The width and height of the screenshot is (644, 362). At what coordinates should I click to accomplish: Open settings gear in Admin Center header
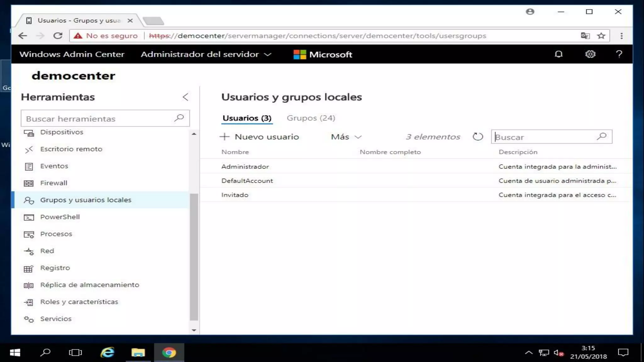pos(590,54)
